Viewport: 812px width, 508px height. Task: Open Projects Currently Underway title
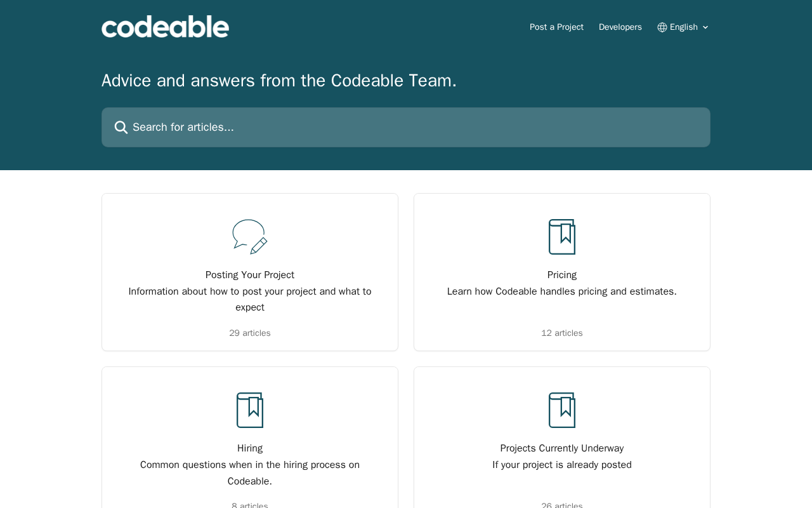(x=562, y=448)
